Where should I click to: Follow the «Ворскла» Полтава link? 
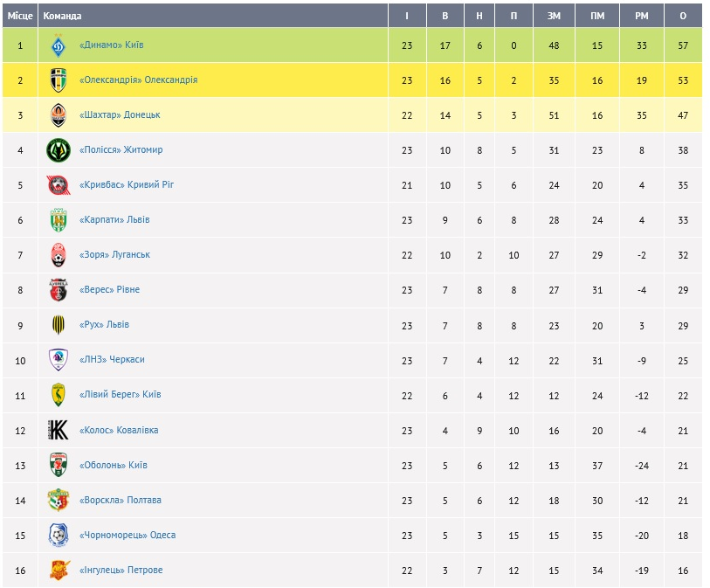tap(120, 501)
